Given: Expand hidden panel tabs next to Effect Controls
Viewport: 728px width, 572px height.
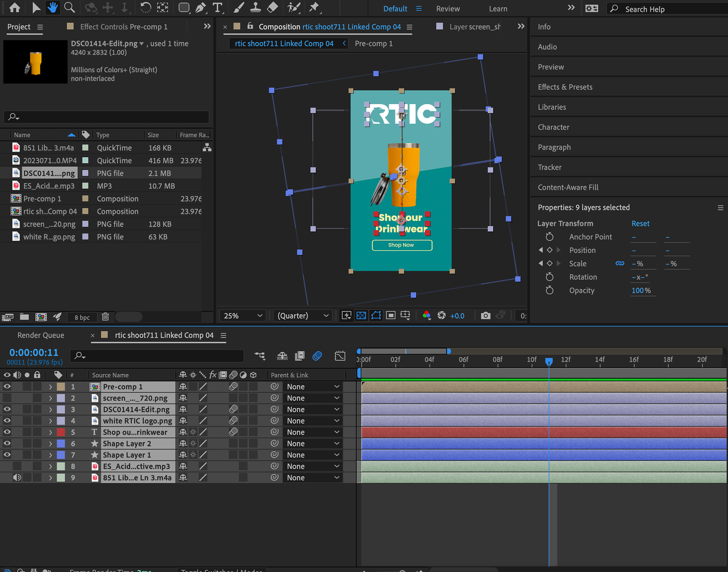Looking at the screenshot, I should tap(207, 26).
